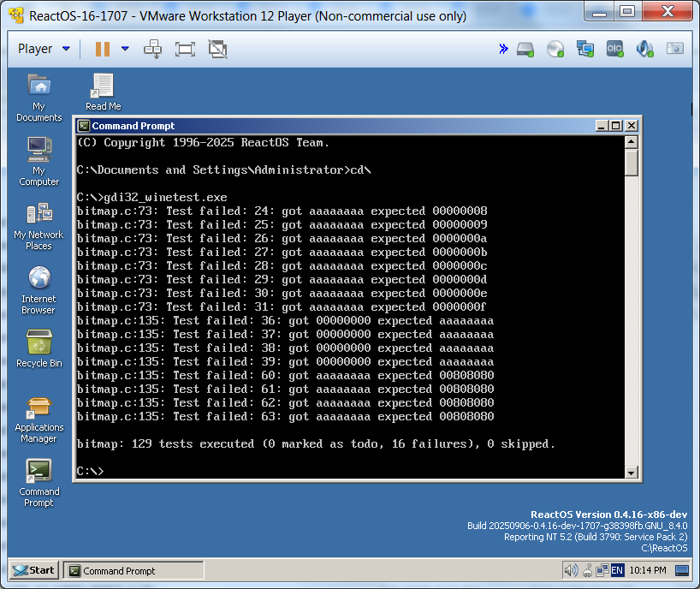Viewport: 700px width, 589px height.
Task: Expand the power options dropdown arrow
Action: coord(126,49)
